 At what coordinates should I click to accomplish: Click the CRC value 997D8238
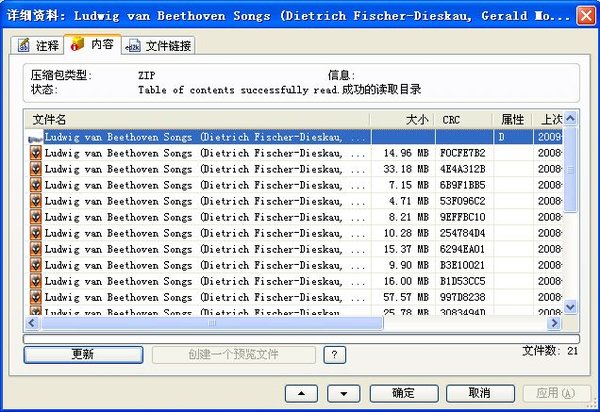462,297
